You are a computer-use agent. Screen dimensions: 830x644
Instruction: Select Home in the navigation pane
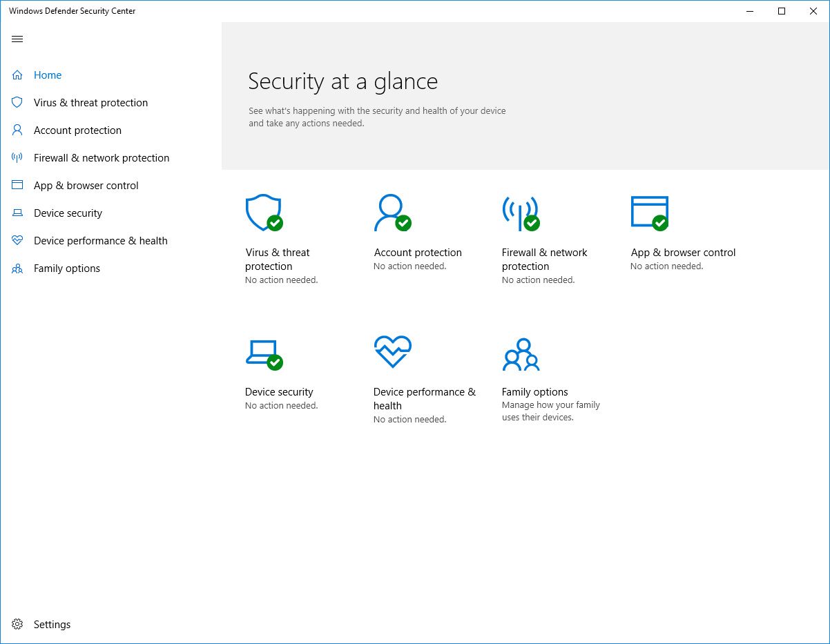click(48, 75)
